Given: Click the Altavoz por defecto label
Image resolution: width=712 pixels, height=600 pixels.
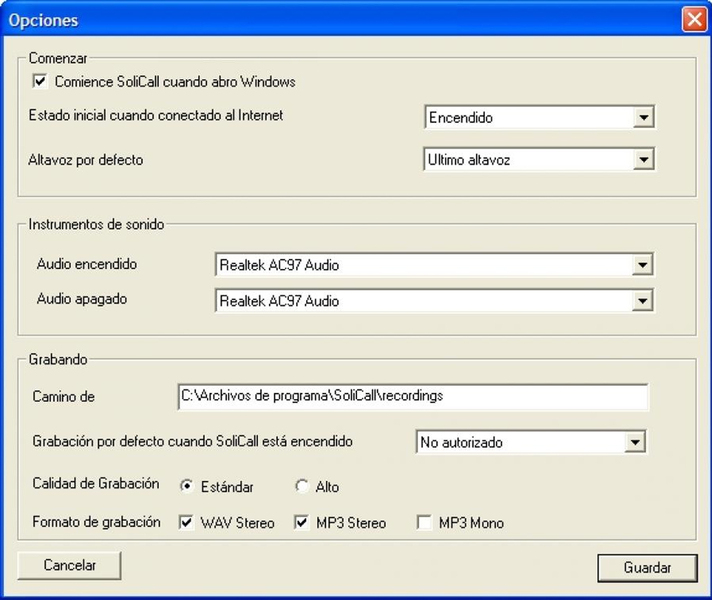Looking at the screenshot, I should pyautogui.click(x=86, y=160).
